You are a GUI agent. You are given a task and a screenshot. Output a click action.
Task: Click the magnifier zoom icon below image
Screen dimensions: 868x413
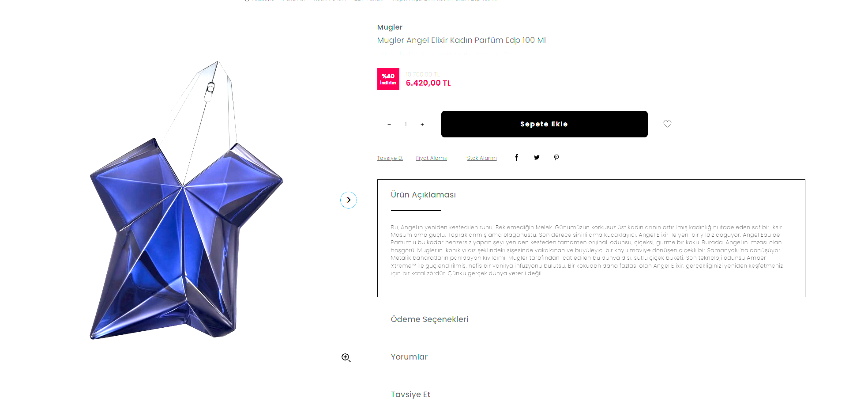[346, 357]
